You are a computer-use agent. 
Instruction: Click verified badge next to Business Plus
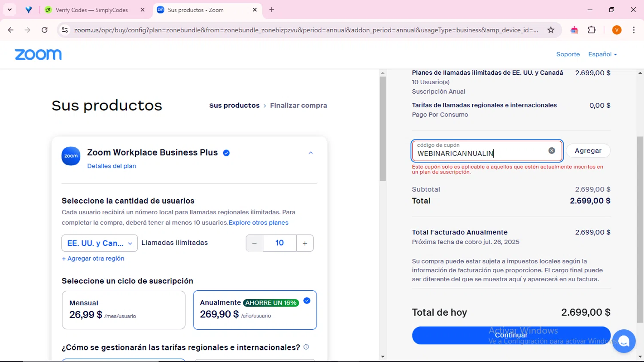pos(226,153)
